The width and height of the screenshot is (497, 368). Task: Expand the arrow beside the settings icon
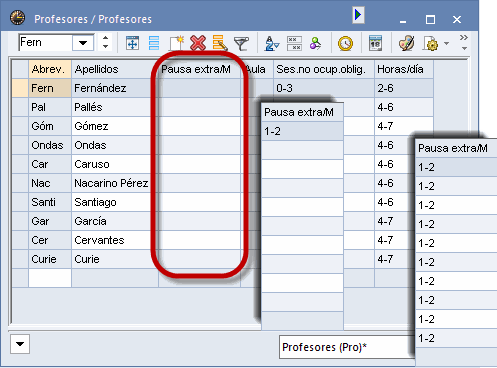click(x=446, y=44)
